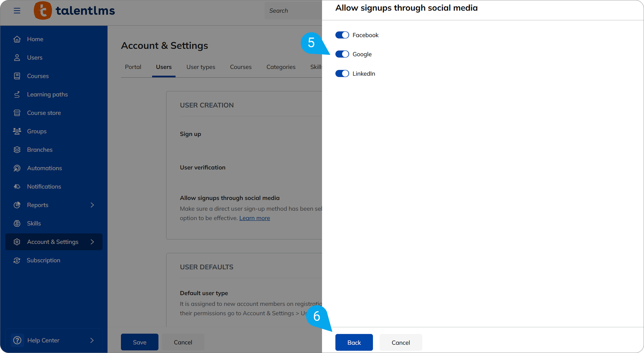The height and width of the screenshot is (353, 644).
Task: Click the Course store icon
Action: tap(17, 113)
